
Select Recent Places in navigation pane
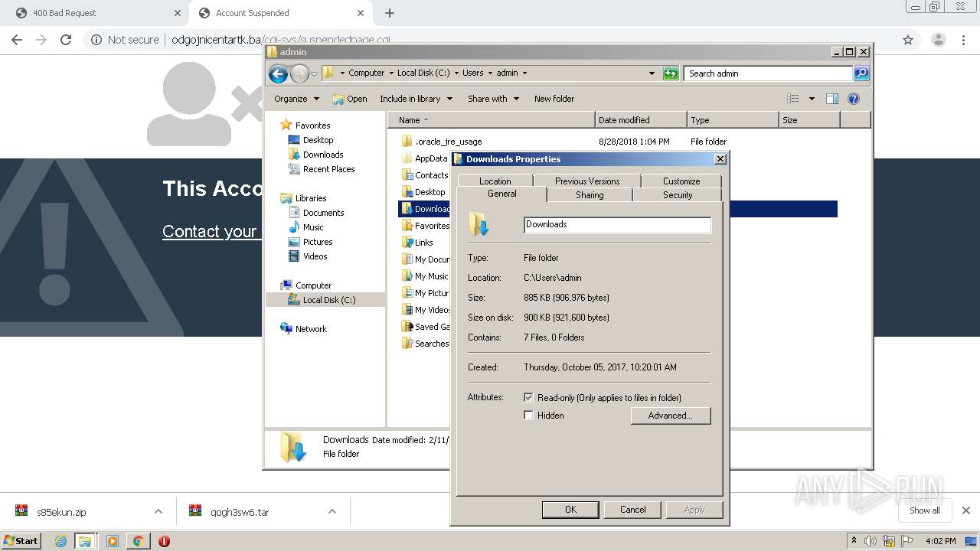click(328, 169)
